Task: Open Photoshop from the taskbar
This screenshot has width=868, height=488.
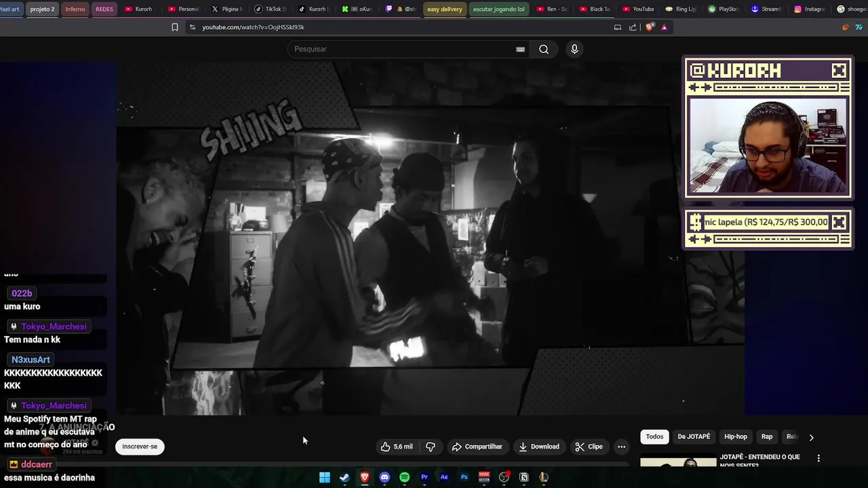Action: coord(464,477)
